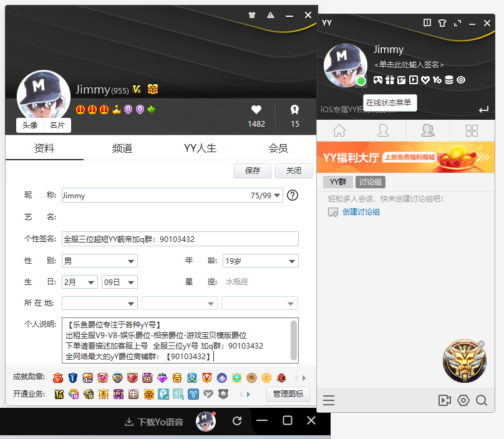504x439 pixels.
Task: Click the 头像 button under avatar
Action: pyautogui.click(x=30, y=125)
